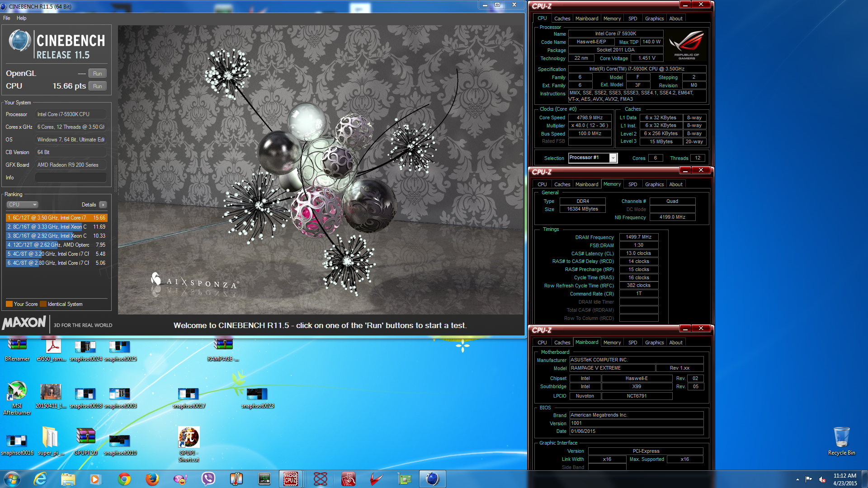
Task: Select ranking row 1 with score 15.66
Action: pyautogui.click(x=57, y=218)
